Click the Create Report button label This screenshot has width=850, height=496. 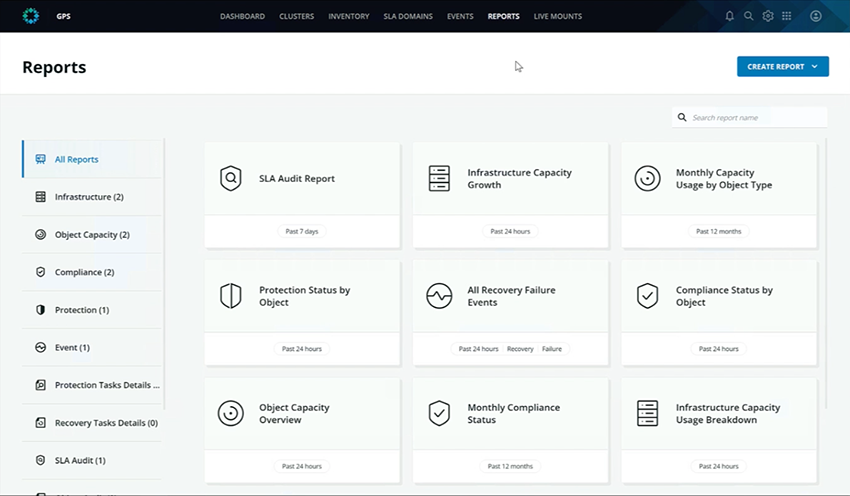[776, 67]
